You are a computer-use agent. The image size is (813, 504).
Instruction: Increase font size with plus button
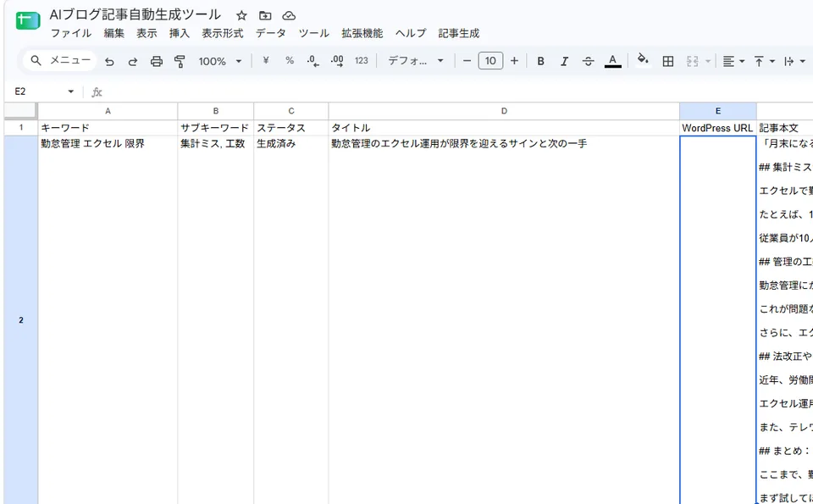[x=514, y=61]
